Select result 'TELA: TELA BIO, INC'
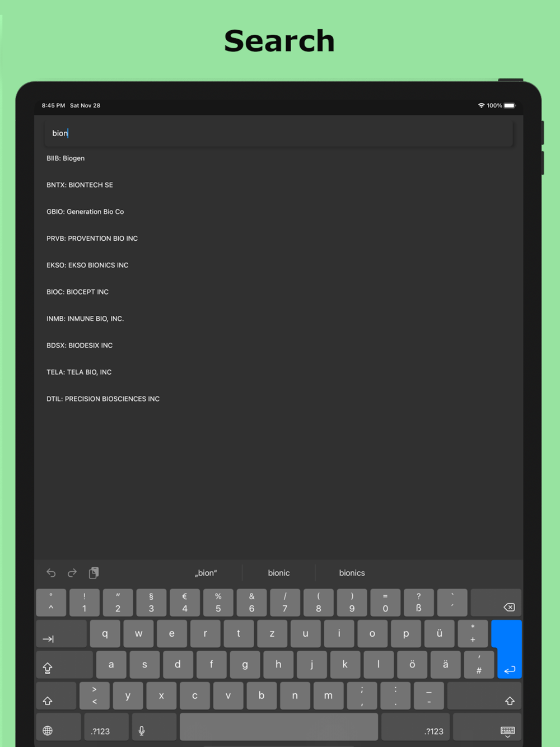The image size is (560, 747). [79, 372]
